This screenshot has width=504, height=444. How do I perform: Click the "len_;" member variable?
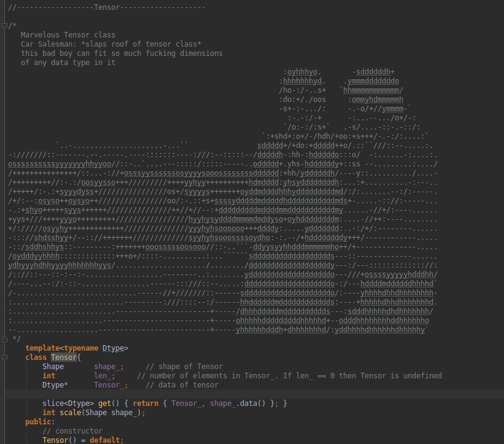(104, 376)
